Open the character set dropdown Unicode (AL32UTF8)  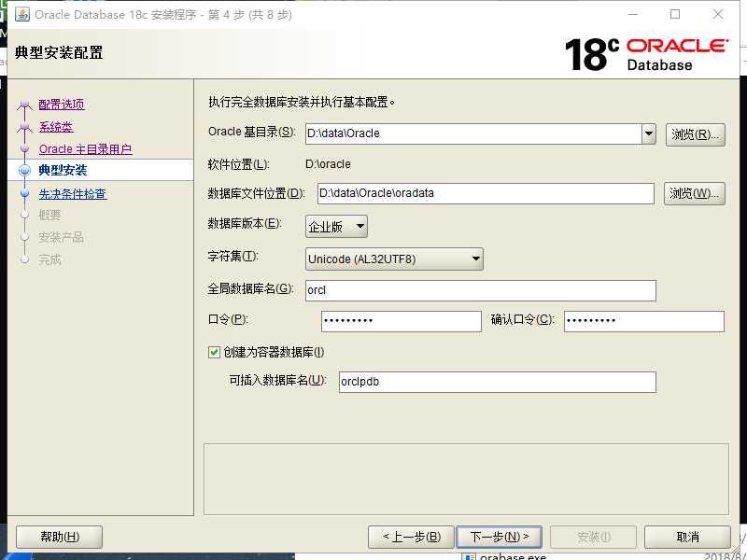pyautogui.click(x=394, y=259)
